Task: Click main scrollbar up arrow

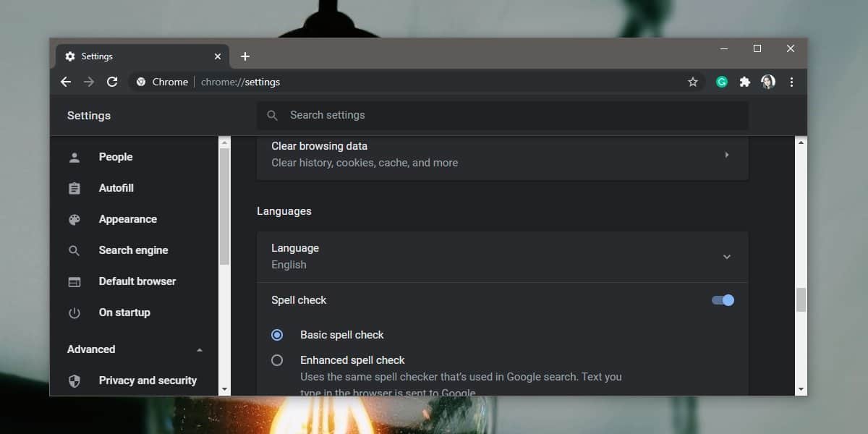Action: click(x=801, y=142)
